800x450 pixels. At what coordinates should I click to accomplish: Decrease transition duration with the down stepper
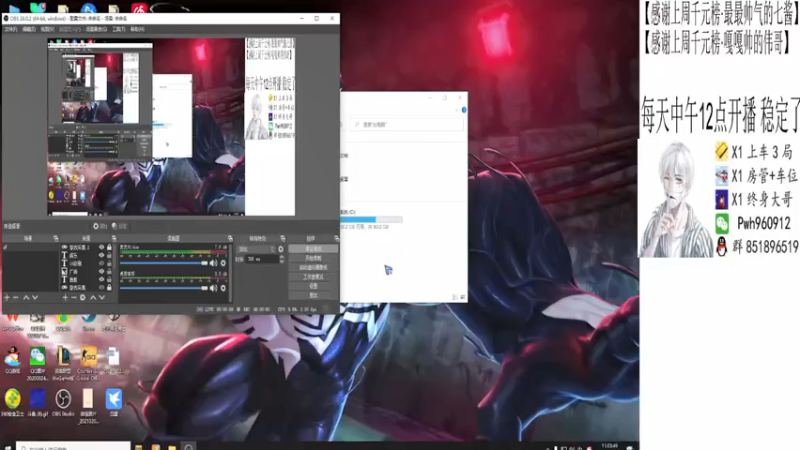(x=282, y=261)
